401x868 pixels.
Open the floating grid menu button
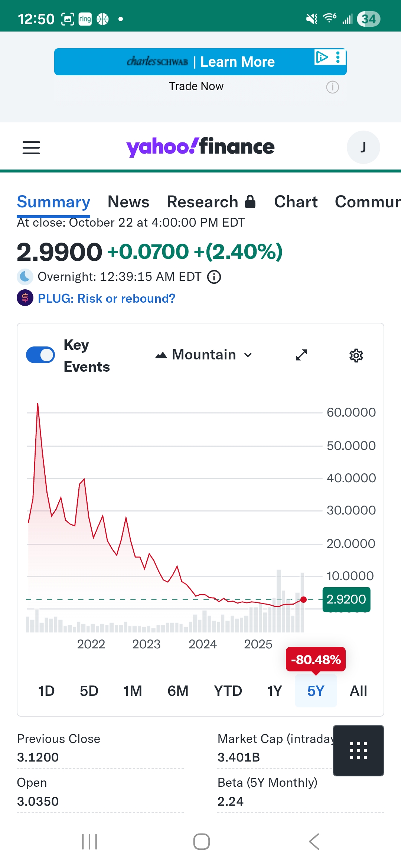(358, 750)
